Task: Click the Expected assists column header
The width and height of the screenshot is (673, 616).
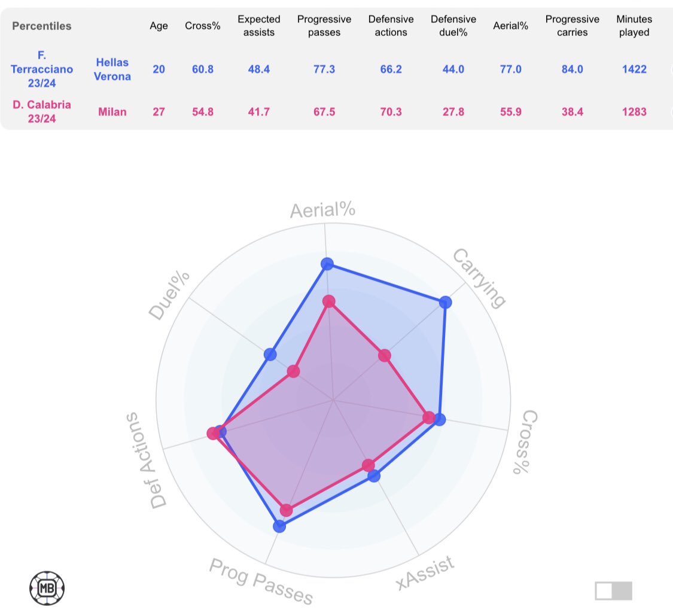Action: coord(258,26)
